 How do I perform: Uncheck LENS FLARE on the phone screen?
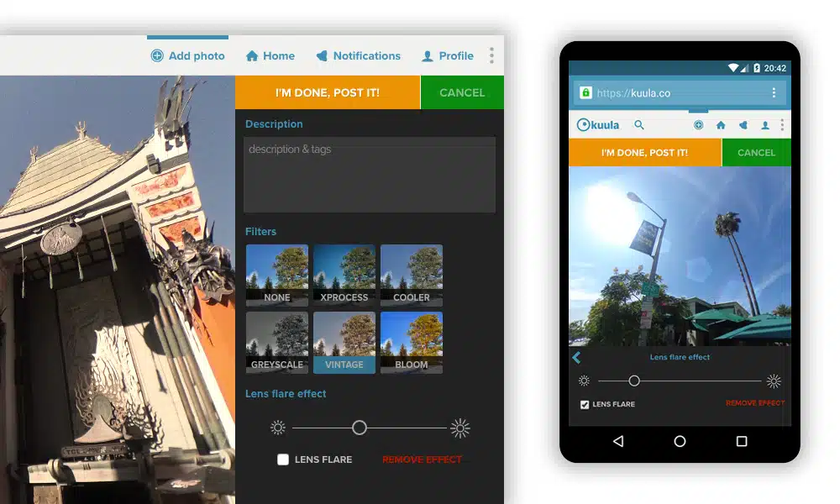pyautogui.click(x=585, y=404)
